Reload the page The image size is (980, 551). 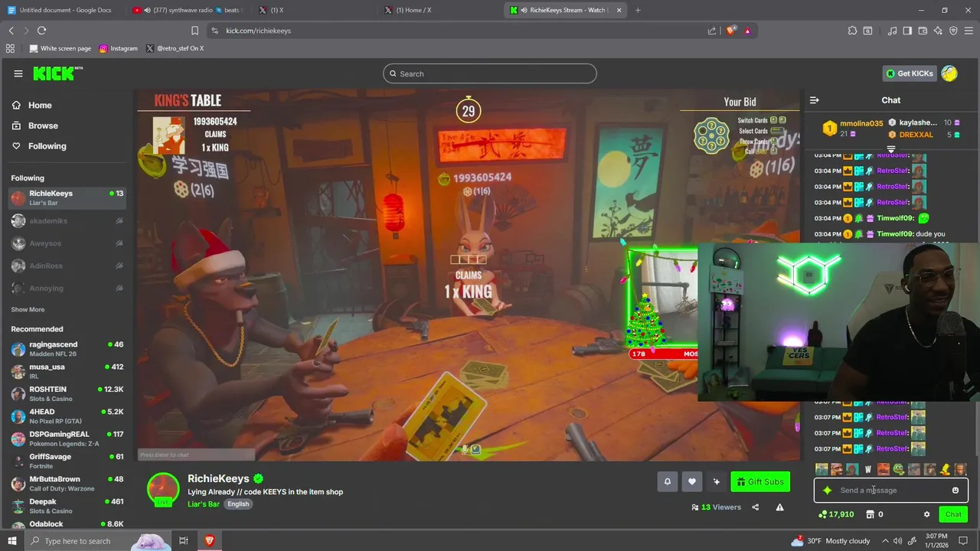(x=41, y=31)
